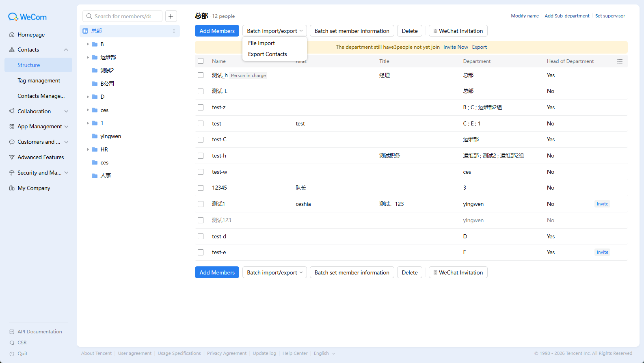Check the box next to test-d
The height and width of the screenshot is (363, 644).
coord(201,236)
